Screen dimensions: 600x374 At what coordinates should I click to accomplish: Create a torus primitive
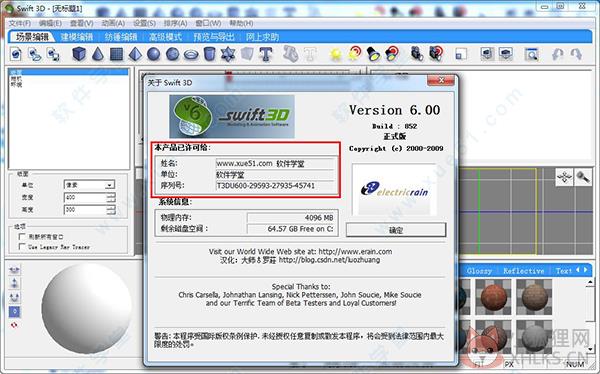pos(191,54)
